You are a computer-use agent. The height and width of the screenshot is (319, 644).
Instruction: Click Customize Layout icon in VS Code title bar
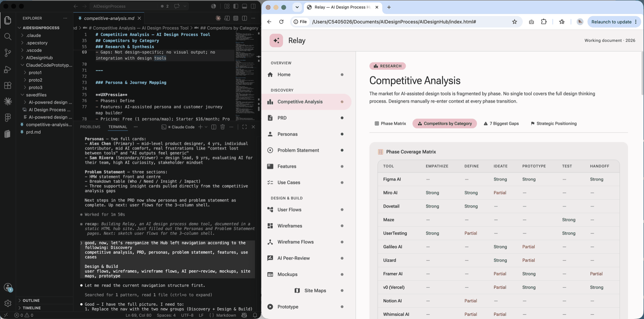[x=227, y=6]
